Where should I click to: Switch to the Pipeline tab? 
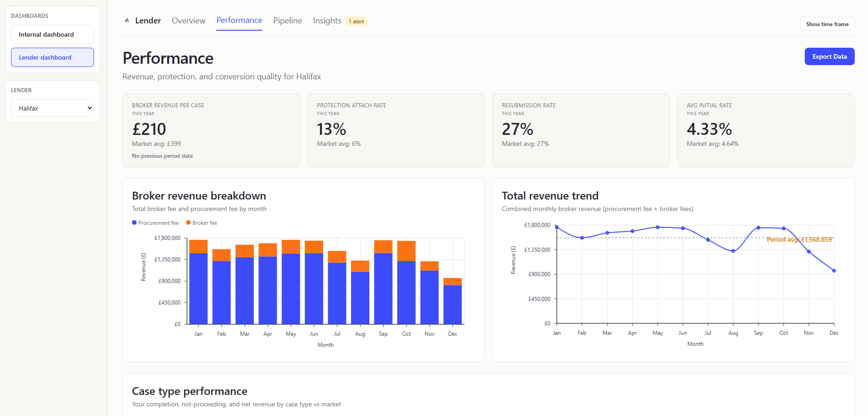coord(287,20)
